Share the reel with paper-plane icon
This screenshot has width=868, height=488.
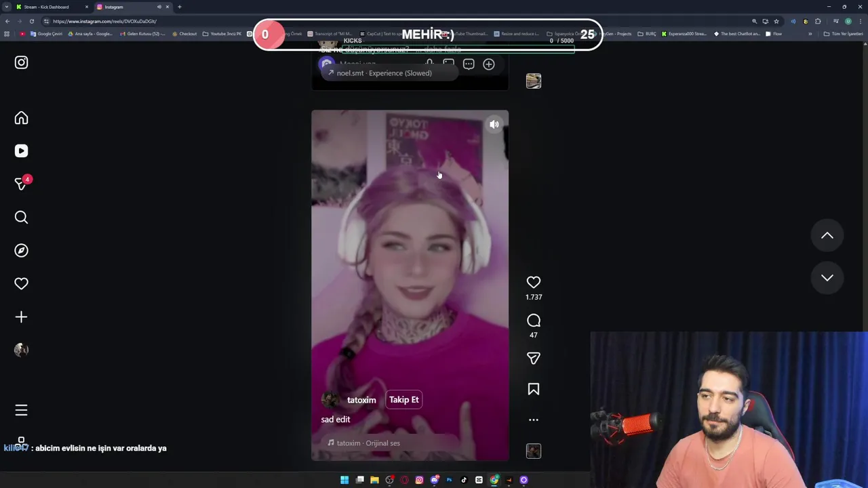(534, 358)
